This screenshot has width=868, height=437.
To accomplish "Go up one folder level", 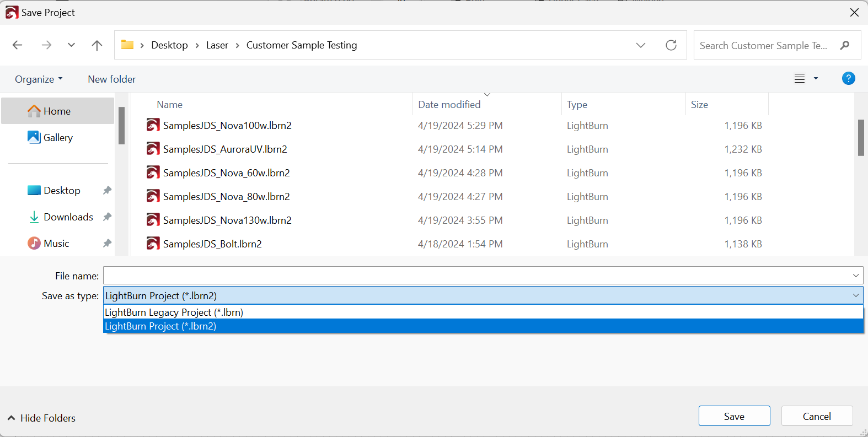I will tap(97, 45).
